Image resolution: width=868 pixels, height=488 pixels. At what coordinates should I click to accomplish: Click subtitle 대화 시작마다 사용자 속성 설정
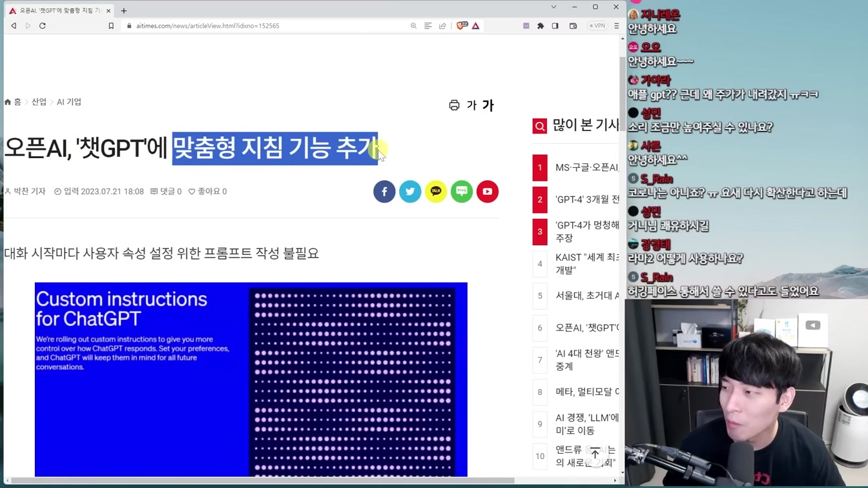tap(161, 253)
